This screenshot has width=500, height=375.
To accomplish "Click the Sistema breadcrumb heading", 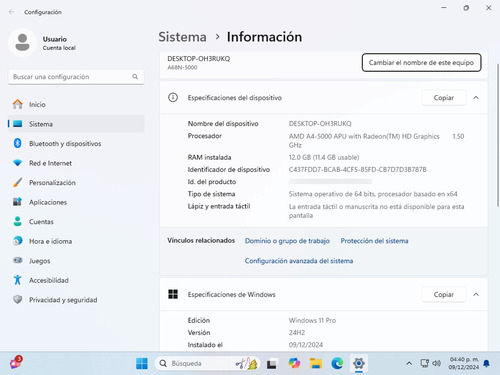I will (x=182, y=37).
